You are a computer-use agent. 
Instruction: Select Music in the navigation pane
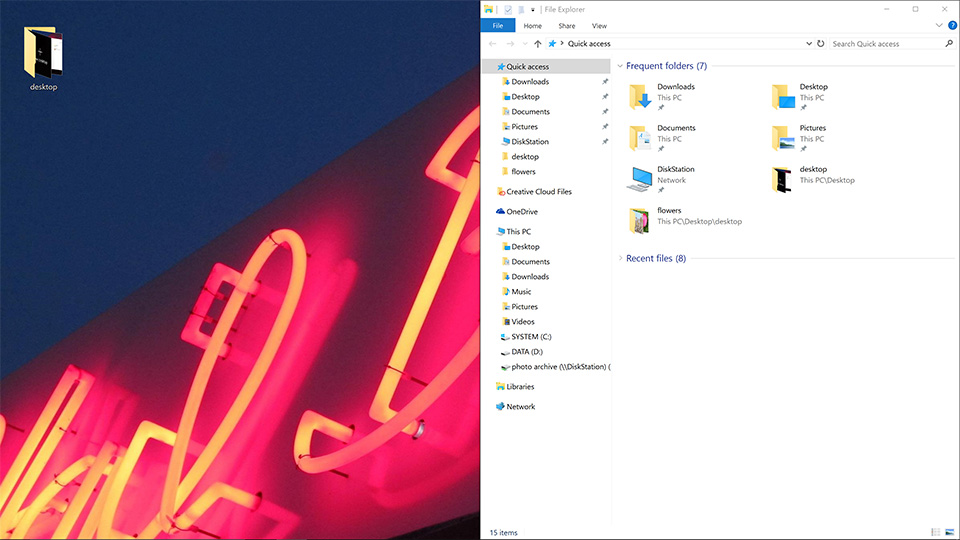(x=521, y=291)
